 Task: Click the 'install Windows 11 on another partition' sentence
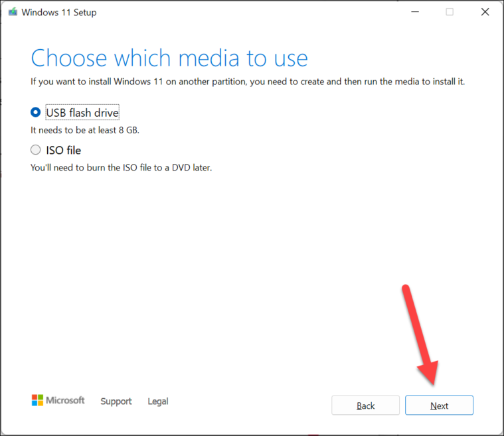pos(248,82)
